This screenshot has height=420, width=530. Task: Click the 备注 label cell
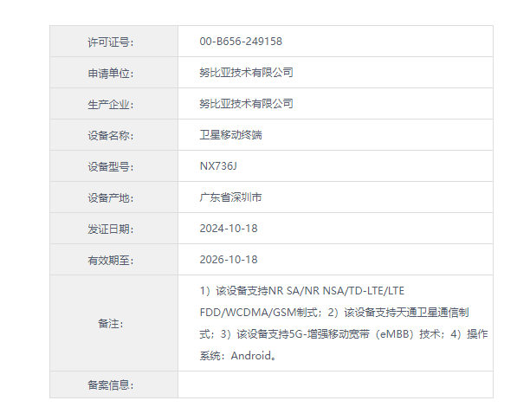pyautogui.click(x=114, y=323)
